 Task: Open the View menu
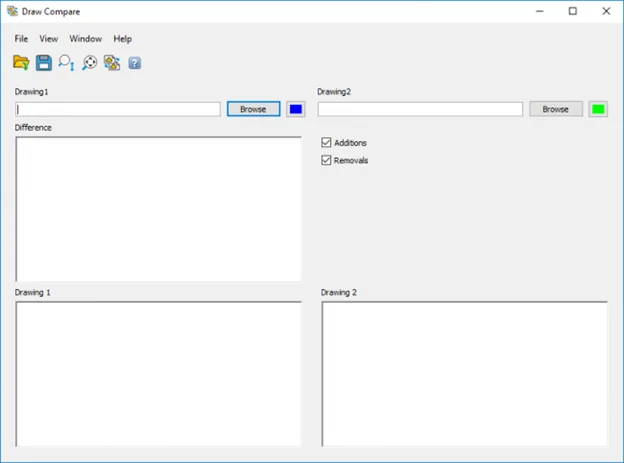(x=48, y=39)
